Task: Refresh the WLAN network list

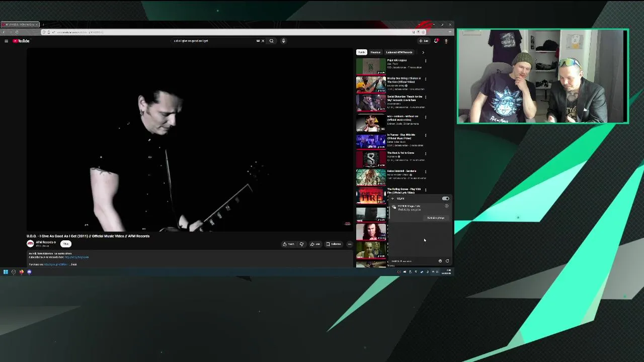Action: [x=447, y=261]
